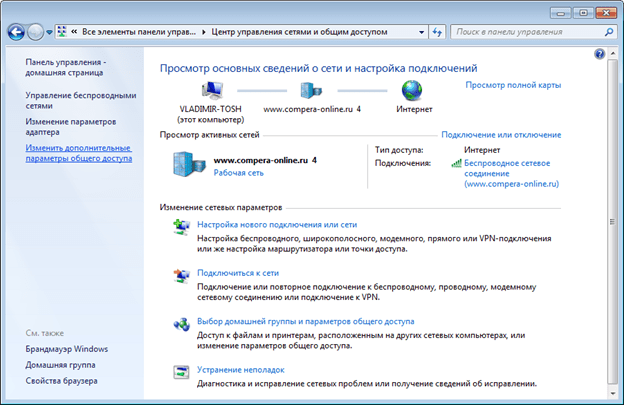Open 'Просмотр полной карты' link
The width and height of the screenshot is (624, 405).
click(513, 85)
